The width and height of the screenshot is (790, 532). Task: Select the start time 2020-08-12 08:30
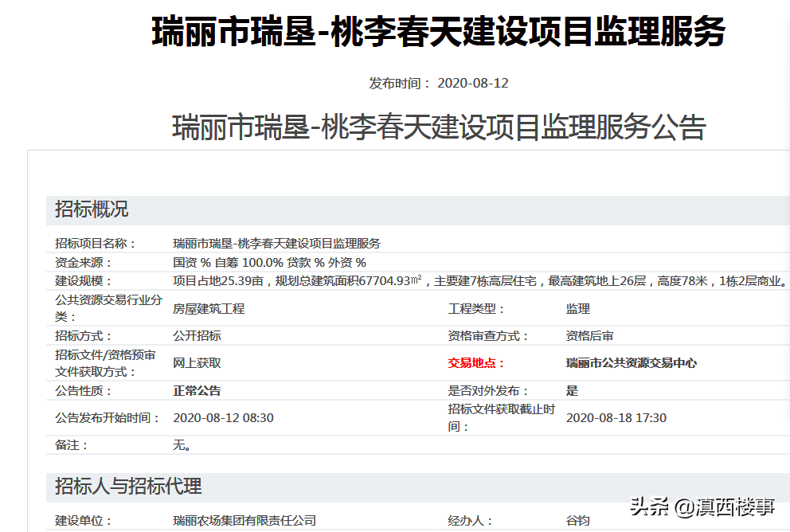coord(223,418)
